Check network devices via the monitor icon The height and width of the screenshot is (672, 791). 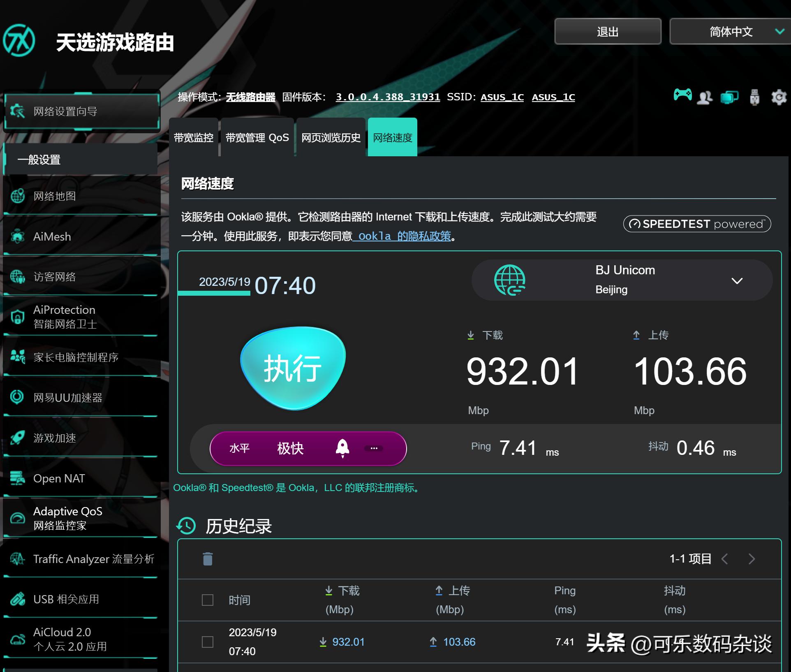(729, 97)
